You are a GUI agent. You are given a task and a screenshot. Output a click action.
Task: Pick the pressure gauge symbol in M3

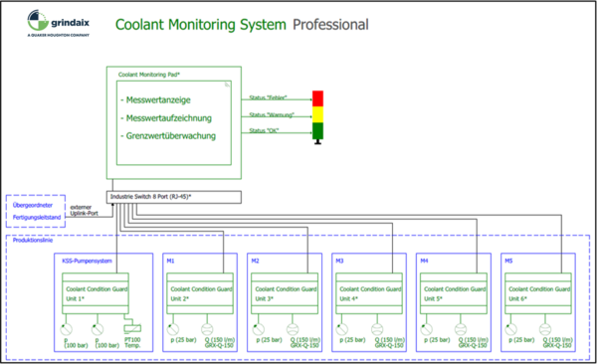pyautogui.click(x=342, y=329)
